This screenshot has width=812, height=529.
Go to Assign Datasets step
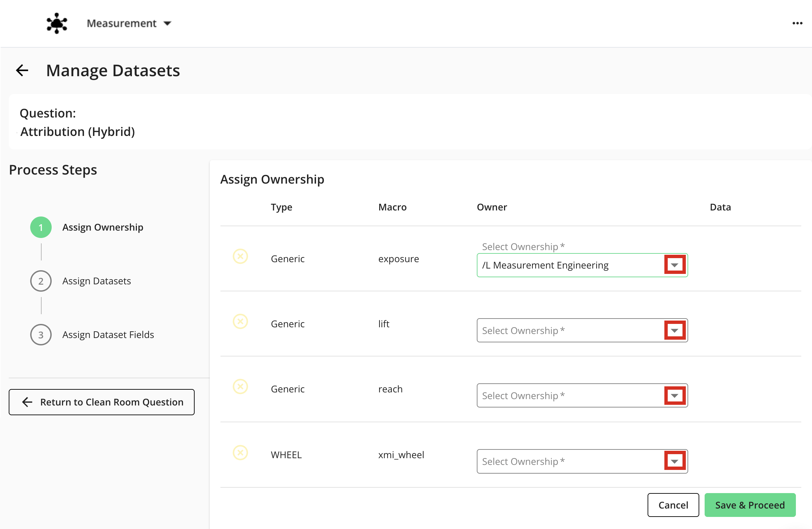click(x=97, y=281)
